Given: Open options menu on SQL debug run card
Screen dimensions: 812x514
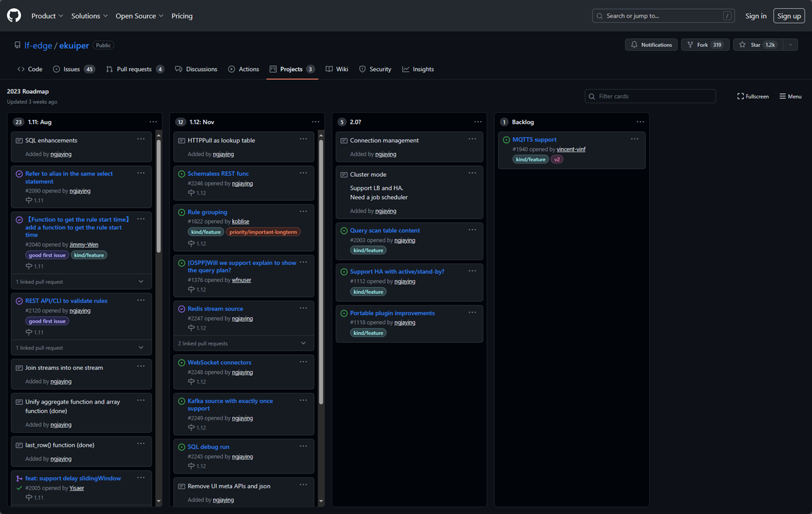Looking at the screenshot, I should click(303, 446).
